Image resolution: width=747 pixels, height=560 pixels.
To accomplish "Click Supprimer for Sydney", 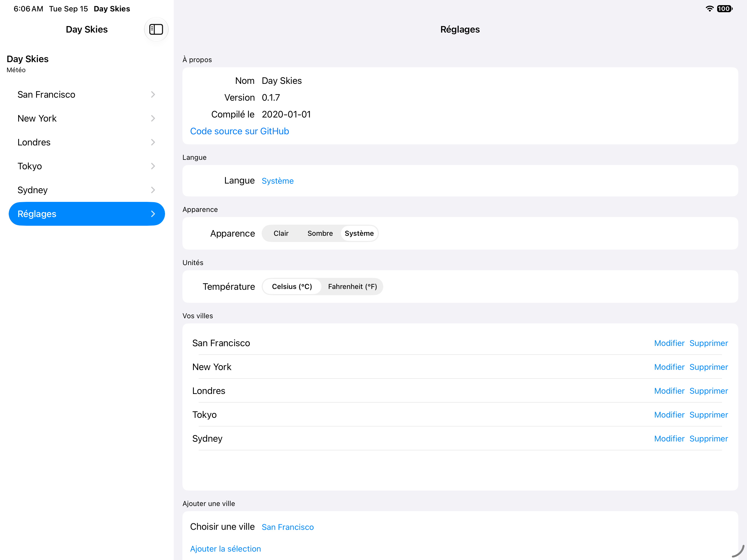I will click(x=708, y=438).
